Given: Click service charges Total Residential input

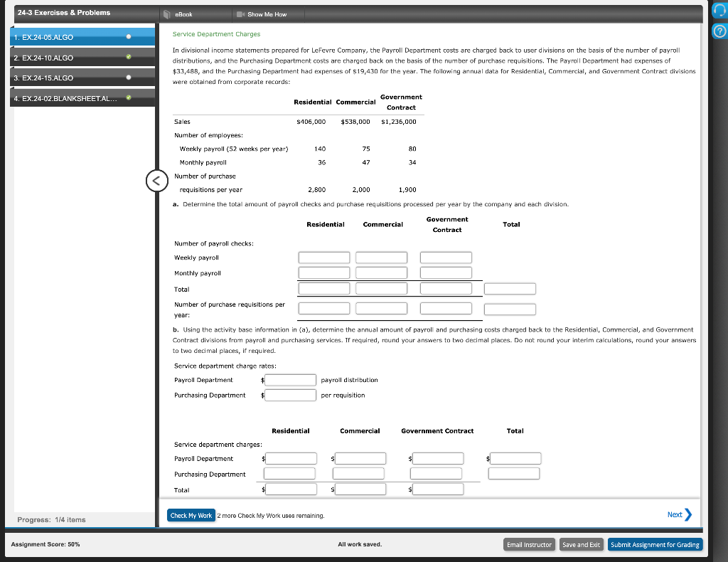Looking at the screenshot, I should tap(291, 489).
